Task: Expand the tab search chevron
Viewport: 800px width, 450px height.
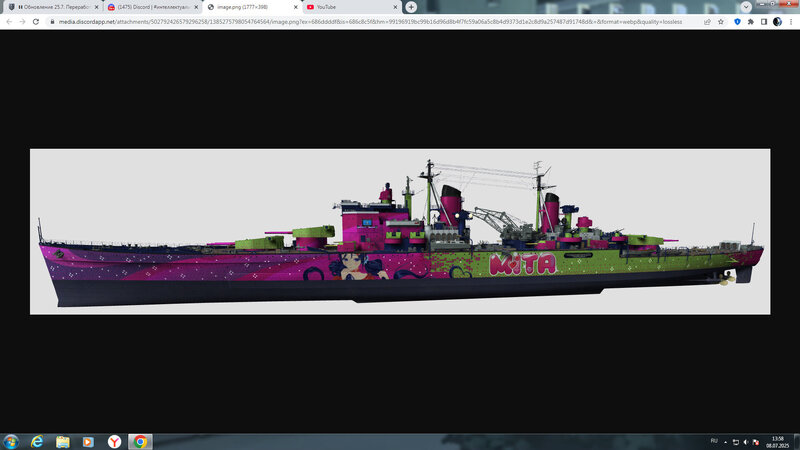Action: coord(746,7)
